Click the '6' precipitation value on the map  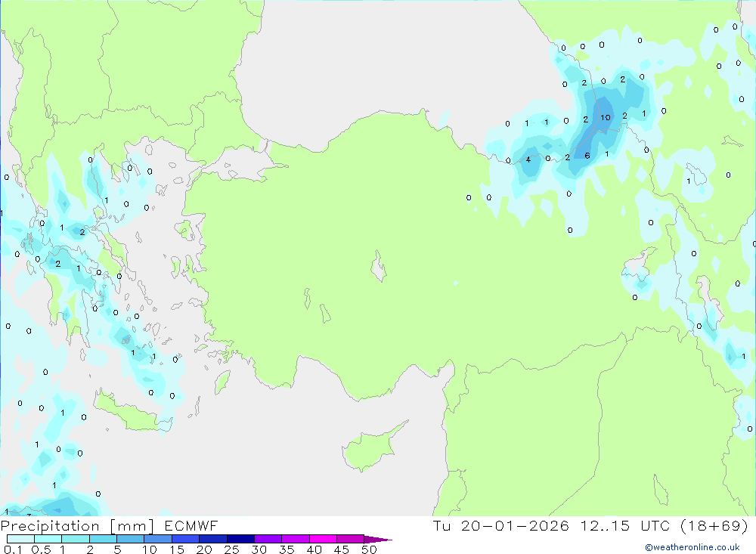point(587,156)
